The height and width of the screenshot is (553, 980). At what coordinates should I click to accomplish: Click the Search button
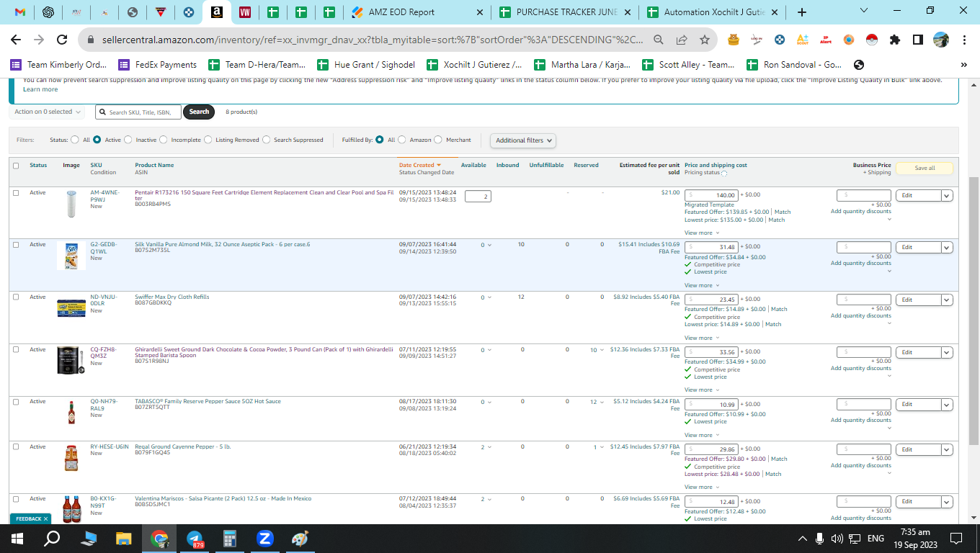click(199, 112)
